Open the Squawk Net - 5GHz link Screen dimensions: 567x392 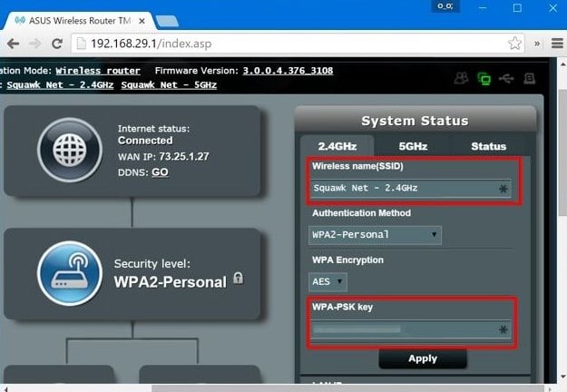[x=169, y=85]
